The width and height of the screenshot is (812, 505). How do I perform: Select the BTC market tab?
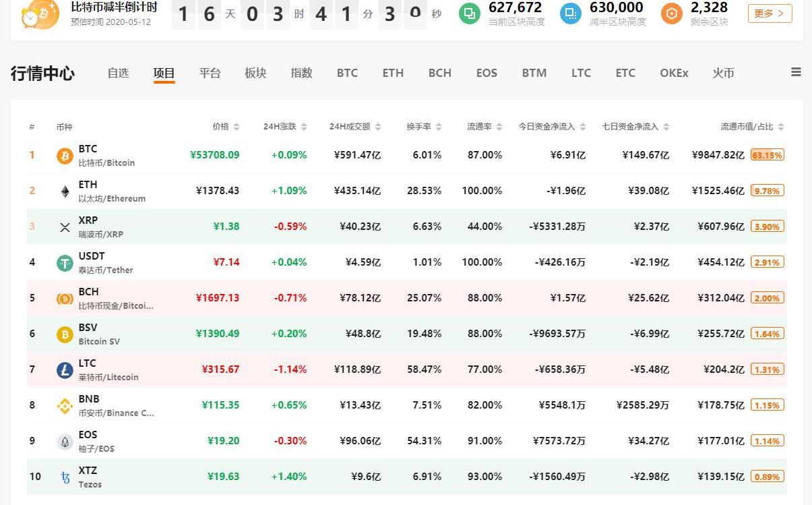point(347,73)
